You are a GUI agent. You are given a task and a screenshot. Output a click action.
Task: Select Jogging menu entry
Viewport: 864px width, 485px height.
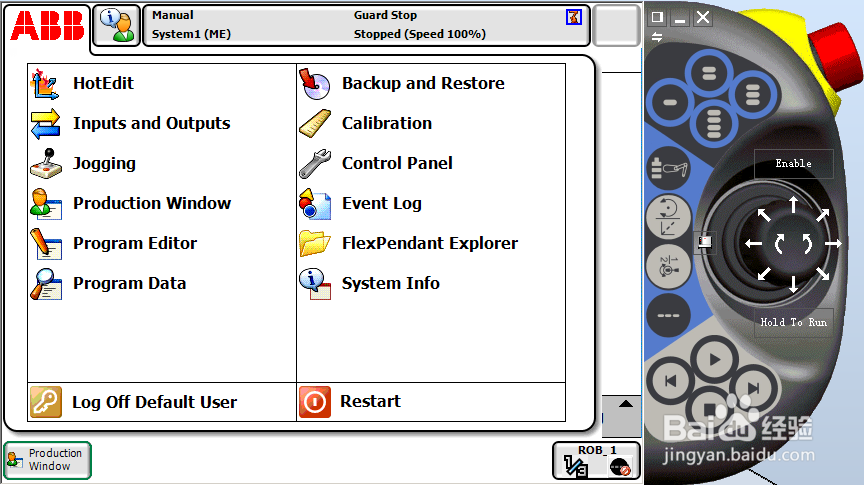pyautogui.click(x=104, y=164)
